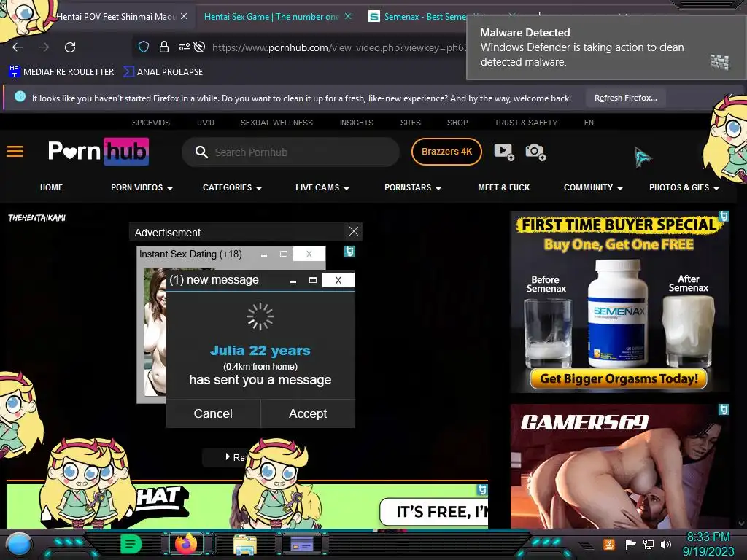
Task: Click the UVIU top link
Action: click(206, 122)
